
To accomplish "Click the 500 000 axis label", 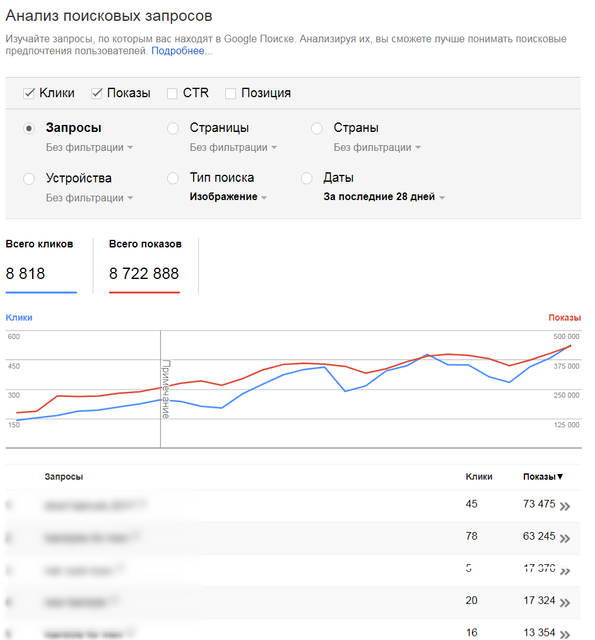I will tap(566, 336).
